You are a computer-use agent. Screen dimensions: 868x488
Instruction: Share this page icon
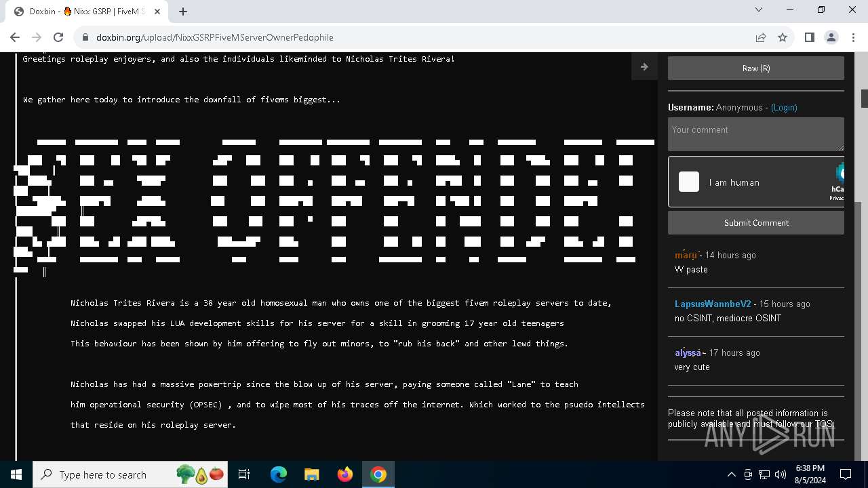pyautogui.click(x=761, y=37)
